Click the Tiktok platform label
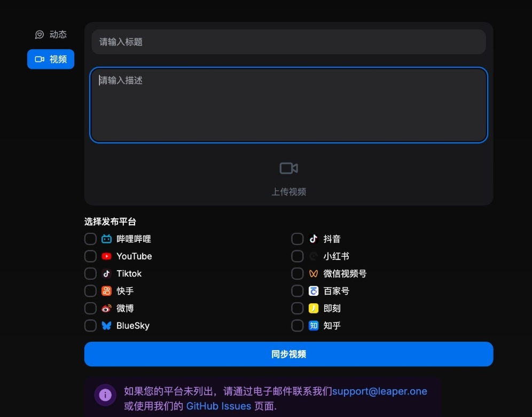Screen dimensions: 532x417 click(x=129, y=273)
